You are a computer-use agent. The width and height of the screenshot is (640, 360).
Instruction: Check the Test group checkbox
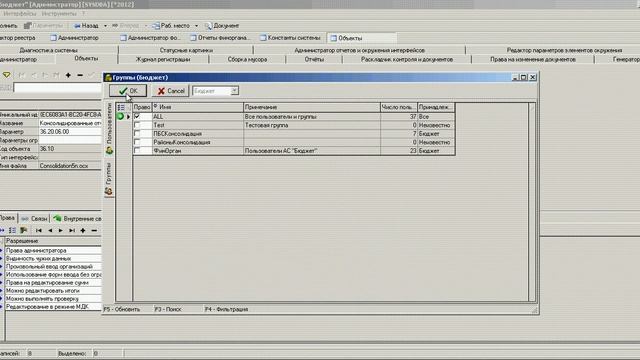click(137, 125)
